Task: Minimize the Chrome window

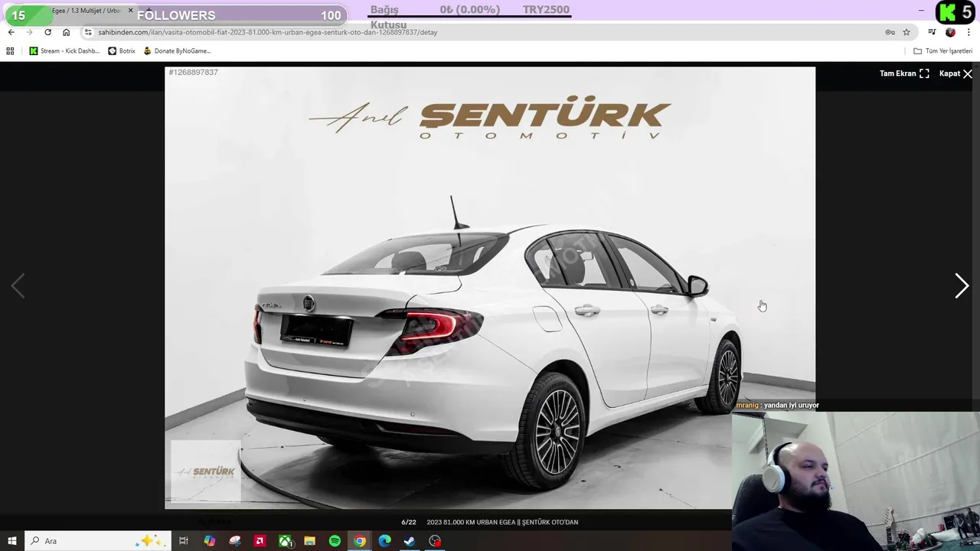Action: pyautogui.click(x=921, y=11)
